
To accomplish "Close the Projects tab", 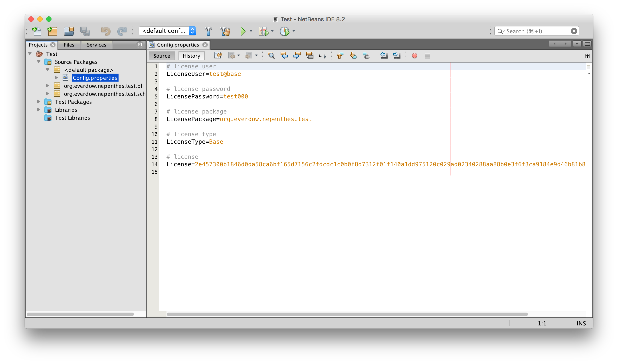I will click(x=53, y=45).
